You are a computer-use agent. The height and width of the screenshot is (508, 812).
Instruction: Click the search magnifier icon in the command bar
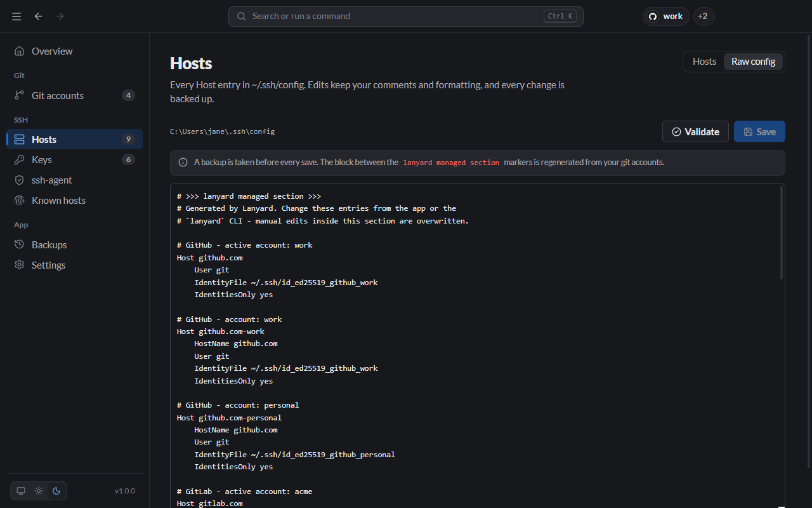241,17
